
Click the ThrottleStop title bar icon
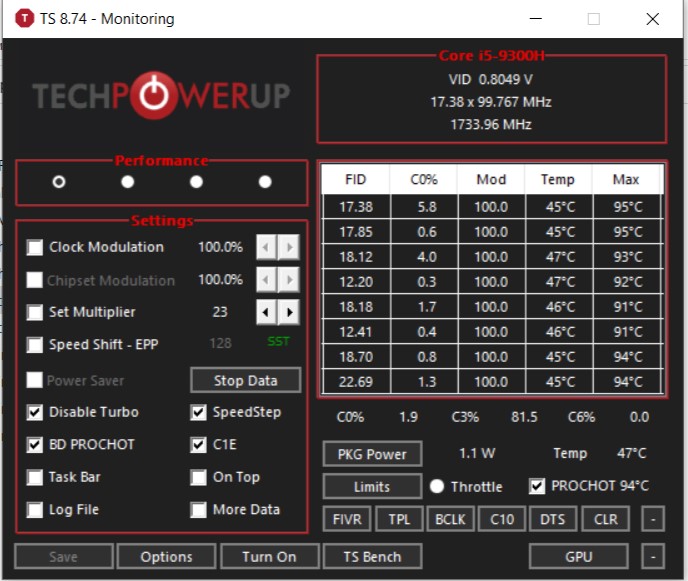pos(24,18)
